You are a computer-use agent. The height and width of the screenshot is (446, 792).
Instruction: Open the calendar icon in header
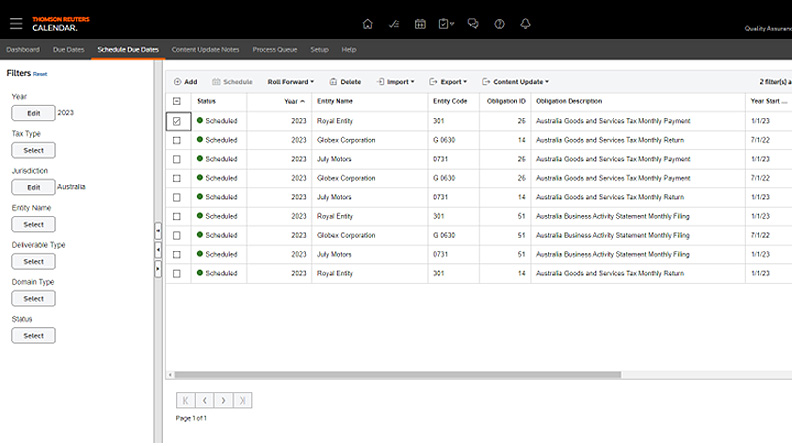coord(420,23)
